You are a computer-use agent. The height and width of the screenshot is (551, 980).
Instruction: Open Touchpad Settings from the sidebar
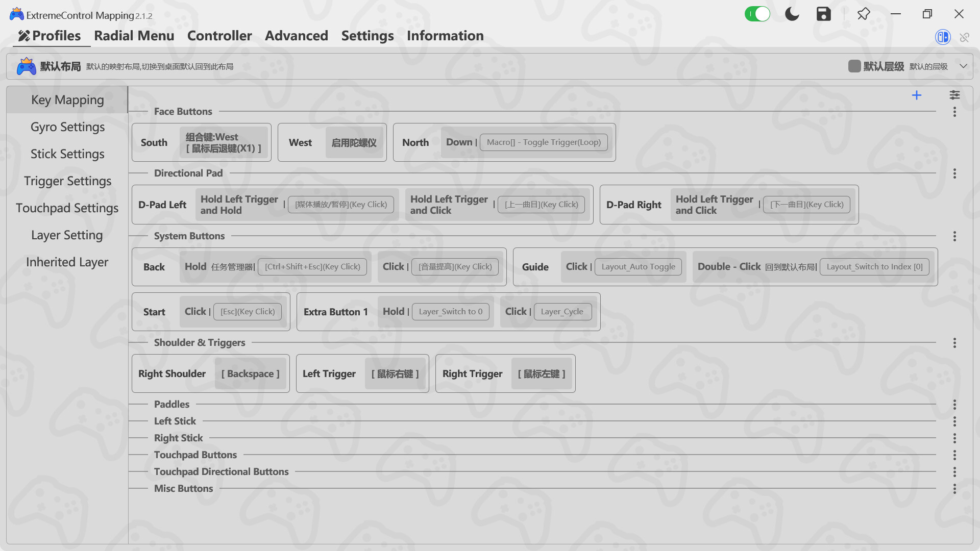[67, 208]
